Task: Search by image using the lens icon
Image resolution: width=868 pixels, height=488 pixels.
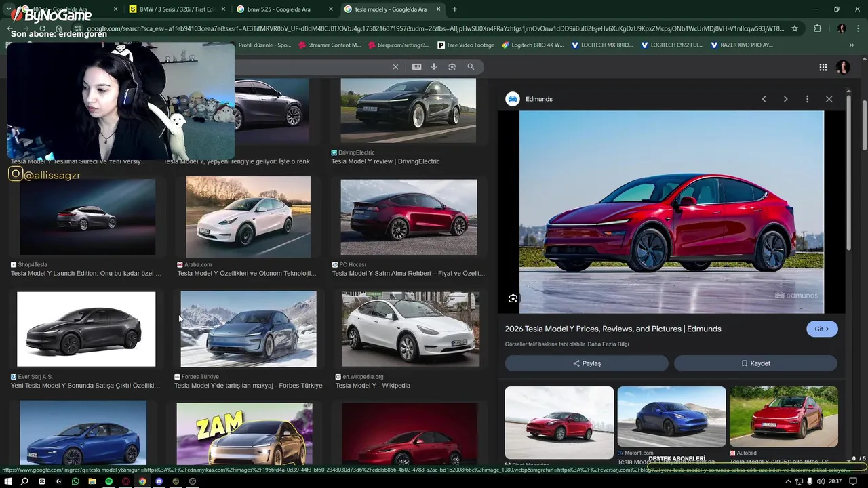Action: [452, 66]
